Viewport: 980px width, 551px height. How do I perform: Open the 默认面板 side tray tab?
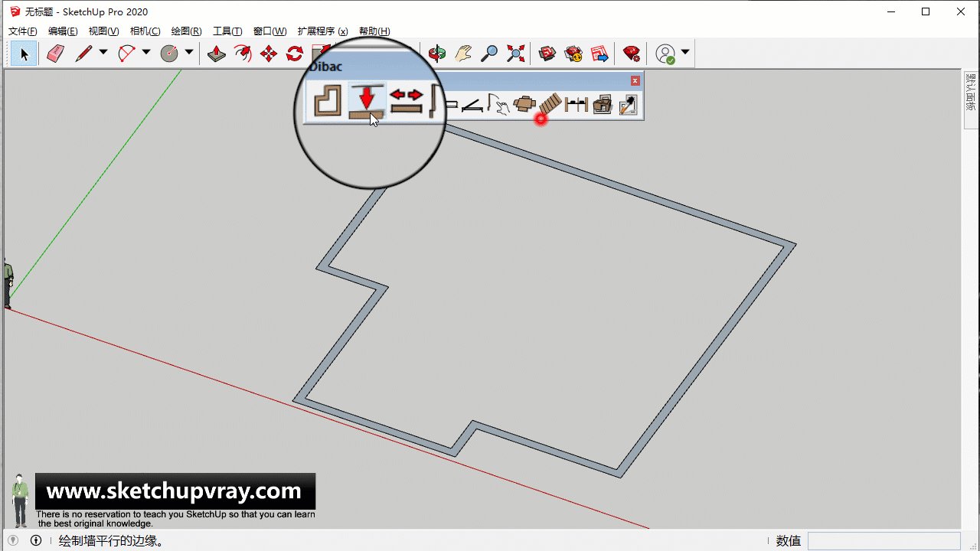pos(971,93)
